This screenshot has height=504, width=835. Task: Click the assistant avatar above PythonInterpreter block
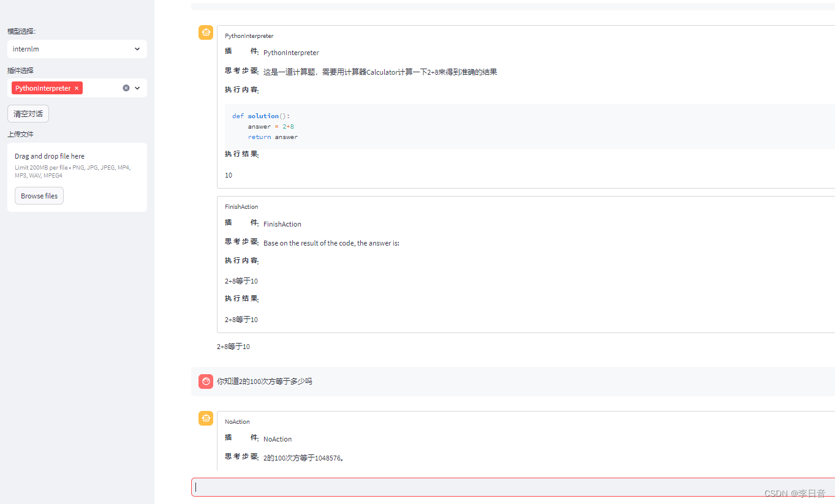point(206,32)
